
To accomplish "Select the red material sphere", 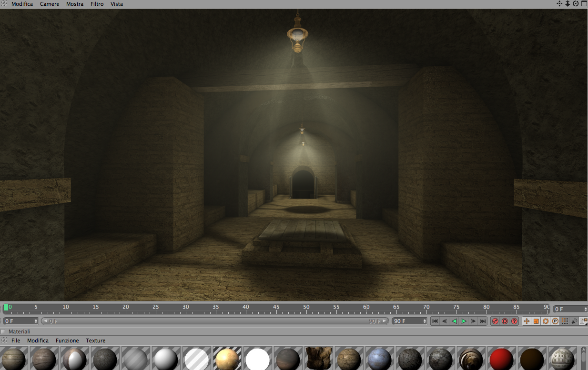I will tap(501, 359).
